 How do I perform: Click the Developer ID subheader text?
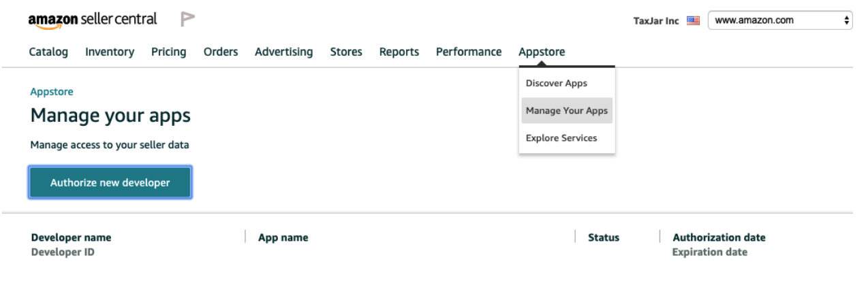click(x=63, y=252)
